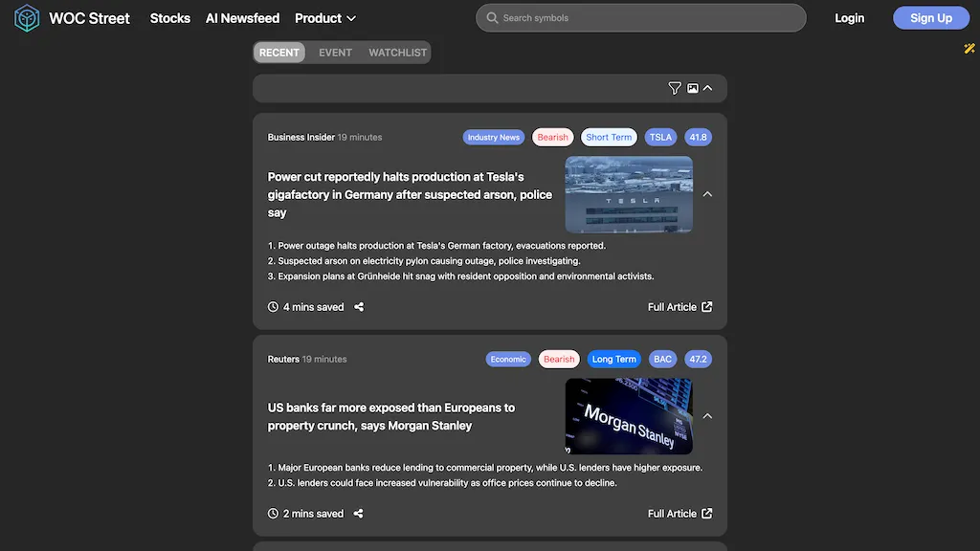Open the Product dropdown menu
The height and width of the screenshot is (551, 980).
(x=325, y=18)
